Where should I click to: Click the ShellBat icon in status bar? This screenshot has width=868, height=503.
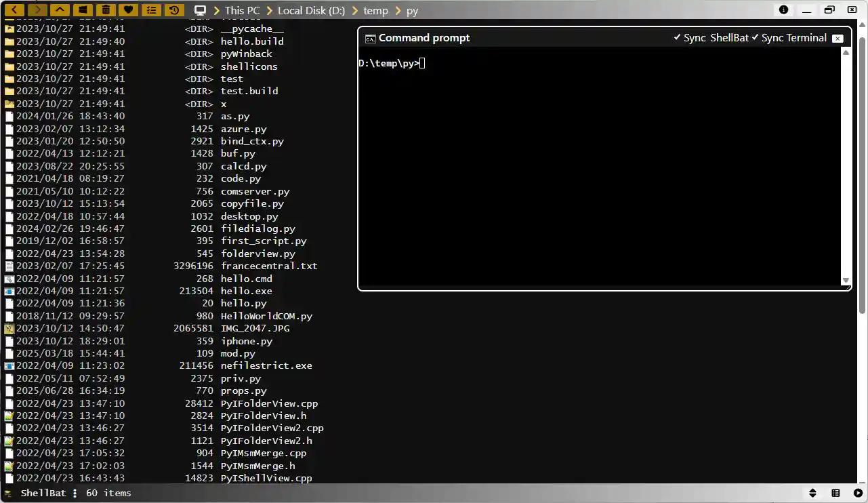(8, 493)
